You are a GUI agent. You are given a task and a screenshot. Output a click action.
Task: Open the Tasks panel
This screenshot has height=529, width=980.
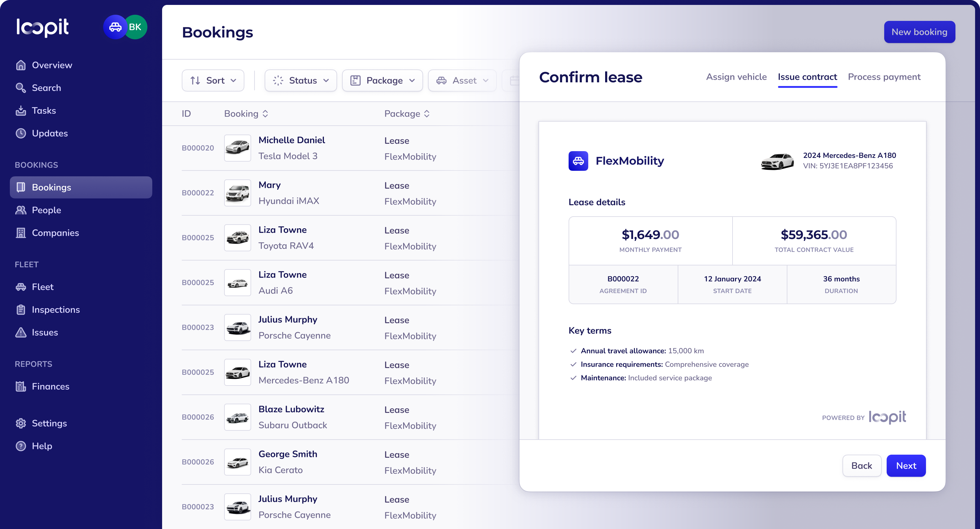pyautogui.click(x=44, y=110)
